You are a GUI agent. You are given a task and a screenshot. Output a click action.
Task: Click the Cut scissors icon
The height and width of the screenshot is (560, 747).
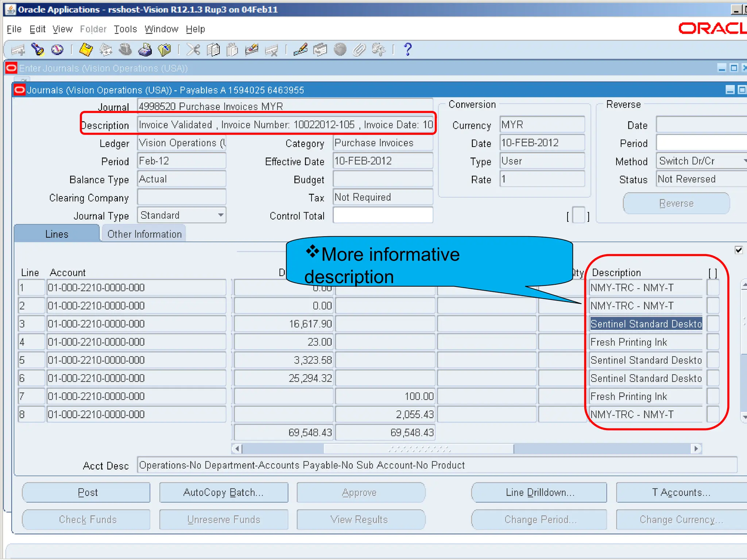(x=193, y=50)
